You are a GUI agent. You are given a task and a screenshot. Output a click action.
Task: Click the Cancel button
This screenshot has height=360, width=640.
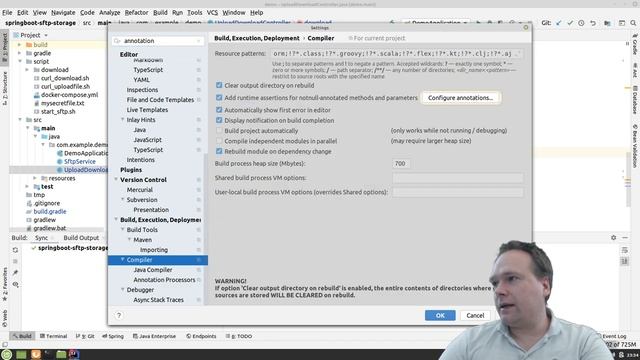click(x=475, y=315)
